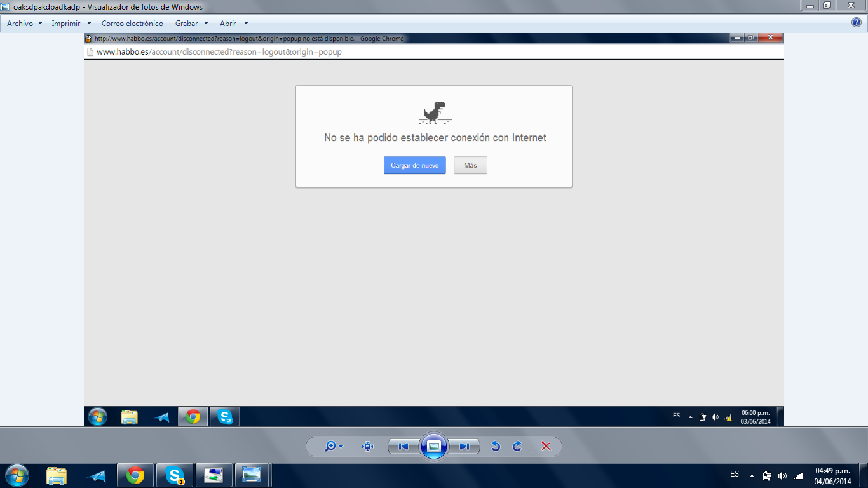868x488 pixels.
Task: Click the 04:49 p.m. clock
Action: coord(832,476)
